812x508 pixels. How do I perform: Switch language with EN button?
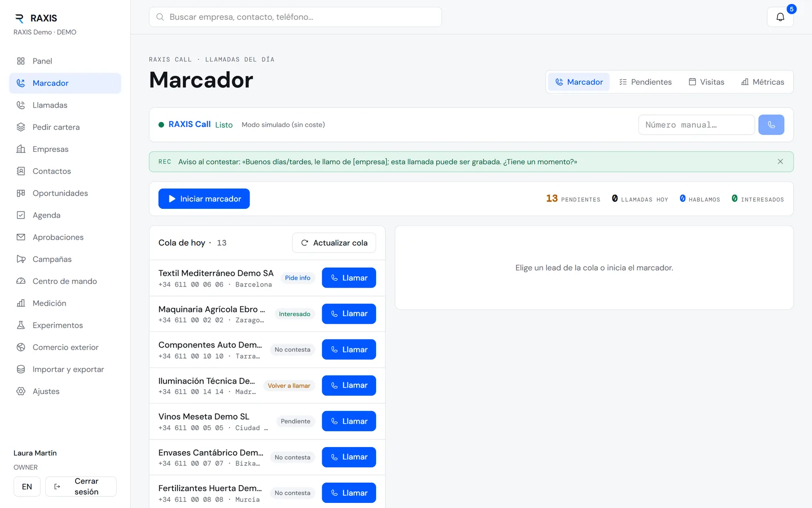(27, 487)
